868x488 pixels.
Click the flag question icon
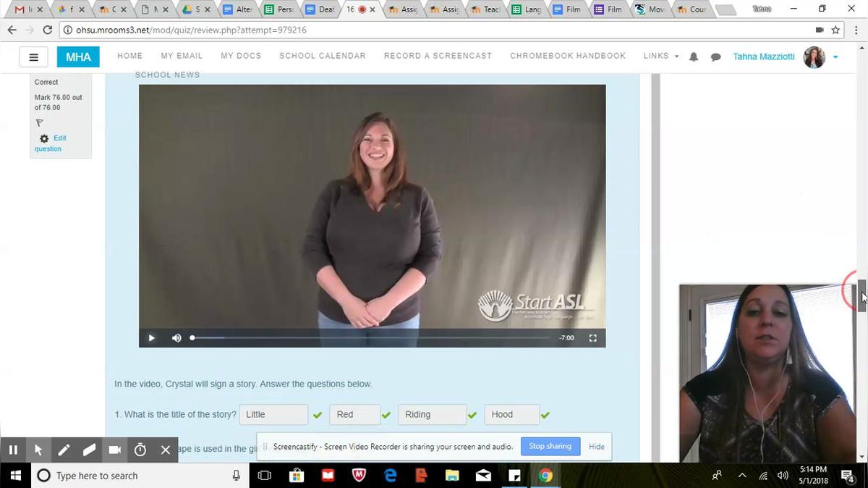point(39,123)
